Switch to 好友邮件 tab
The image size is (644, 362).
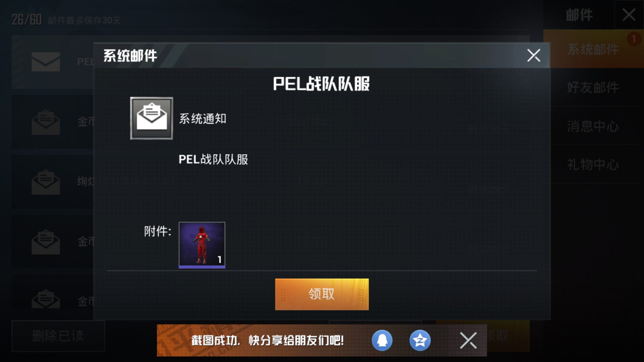click(594, 87)
